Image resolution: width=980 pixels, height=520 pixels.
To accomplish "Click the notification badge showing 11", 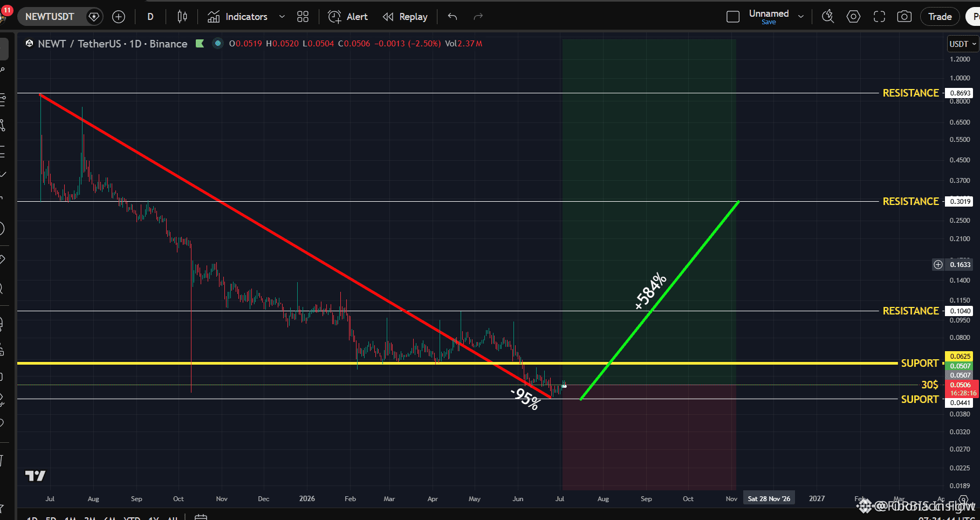I will pyautogui.click(x=7, y=10).
